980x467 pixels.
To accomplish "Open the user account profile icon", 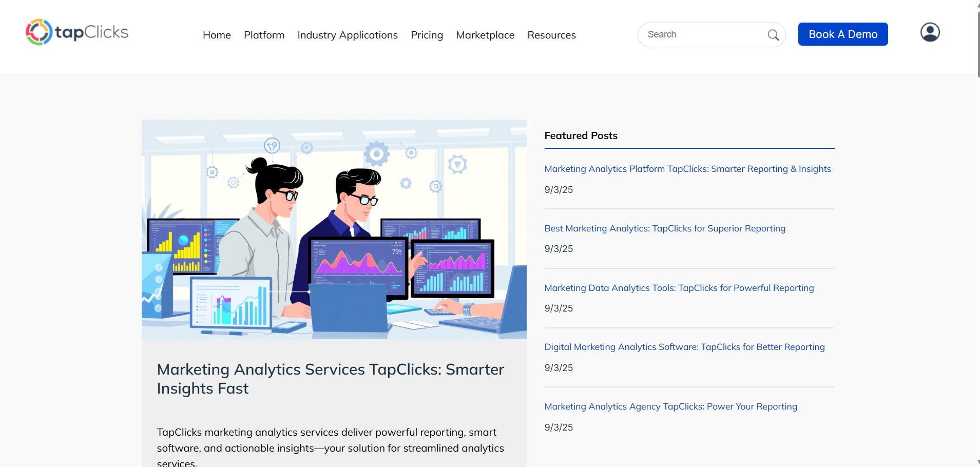I will pos(930,32).
